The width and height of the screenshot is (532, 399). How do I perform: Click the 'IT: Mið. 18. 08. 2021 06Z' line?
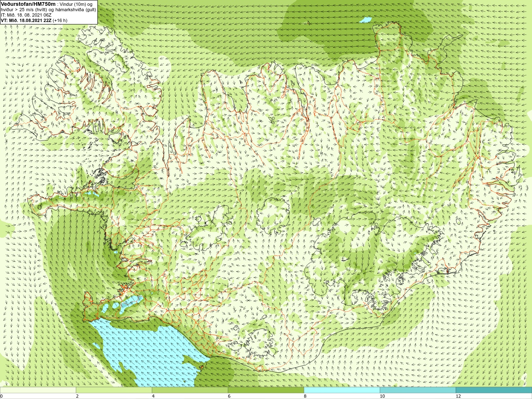26,15
